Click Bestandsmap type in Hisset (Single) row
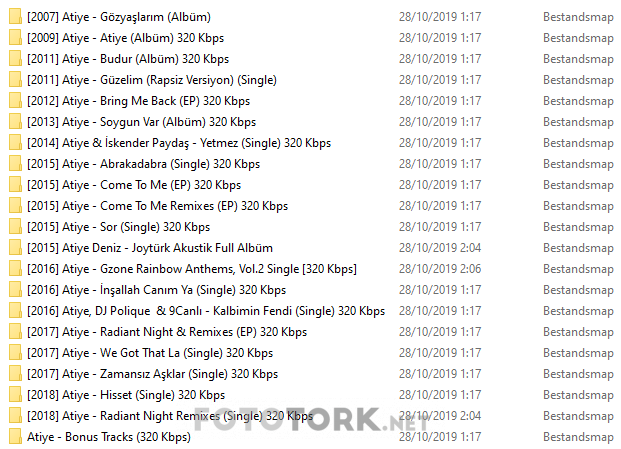The width and height of the screenshot is (621, 449). pyautogui.click(x=578, y=395)
